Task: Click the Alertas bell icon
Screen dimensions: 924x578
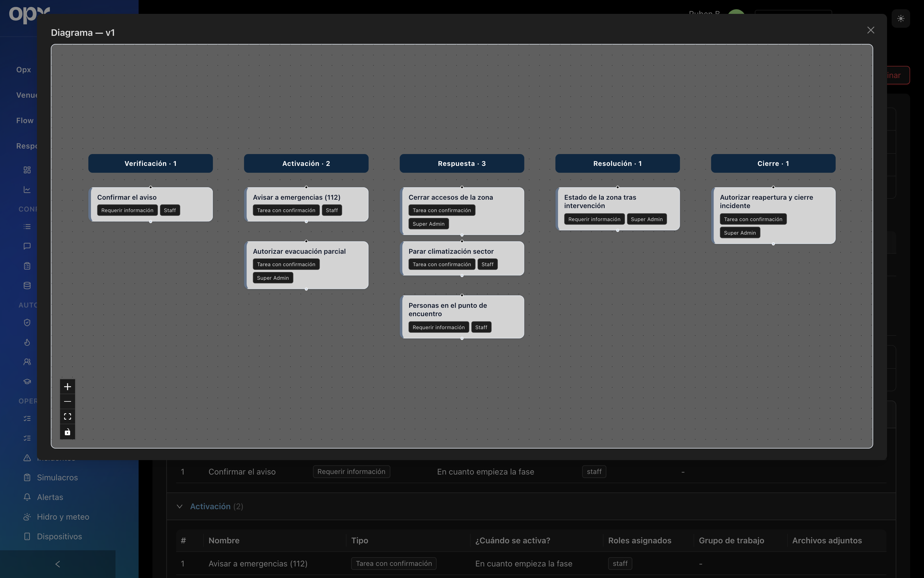Action: (x=27, y=497)
